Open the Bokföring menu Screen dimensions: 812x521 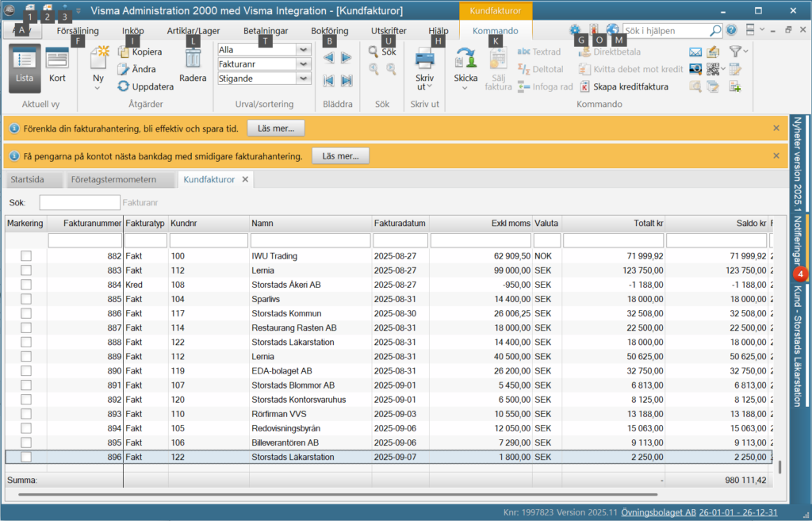329,31
